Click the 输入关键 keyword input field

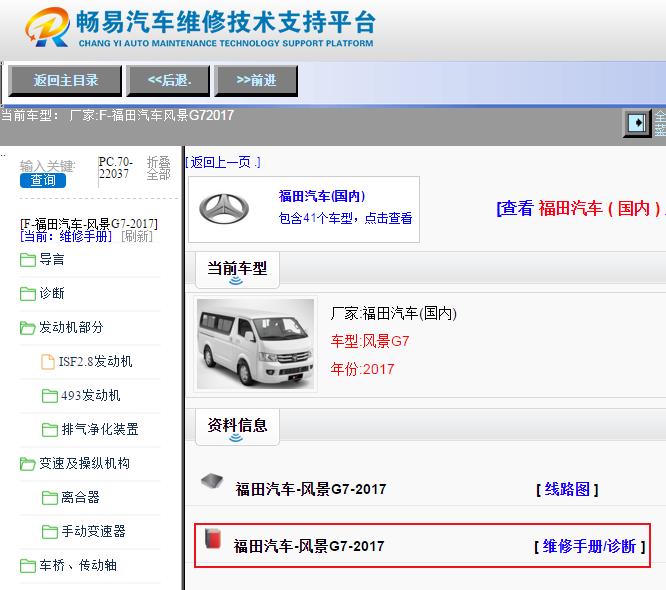tap(47, 165)
